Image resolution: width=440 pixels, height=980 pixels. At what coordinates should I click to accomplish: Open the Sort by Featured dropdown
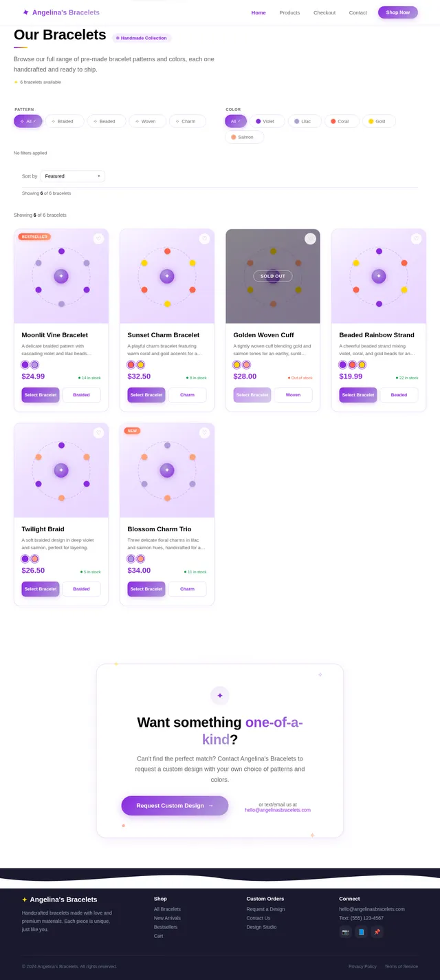pos(73,176)
